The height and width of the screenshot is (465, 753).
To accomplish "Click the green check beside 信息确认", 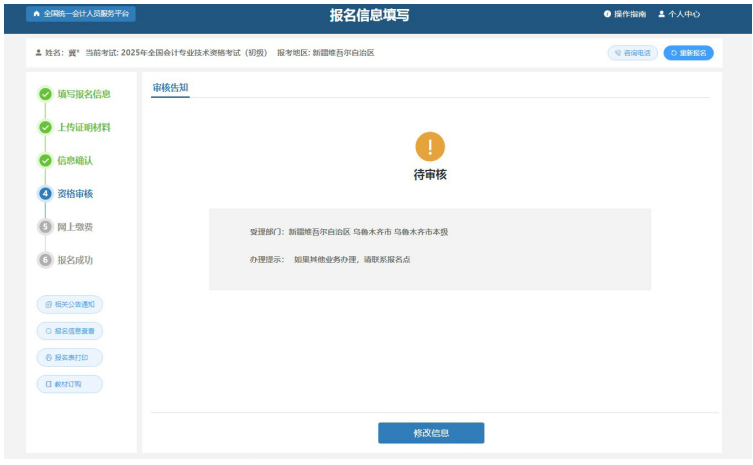I will pos(46,160).
